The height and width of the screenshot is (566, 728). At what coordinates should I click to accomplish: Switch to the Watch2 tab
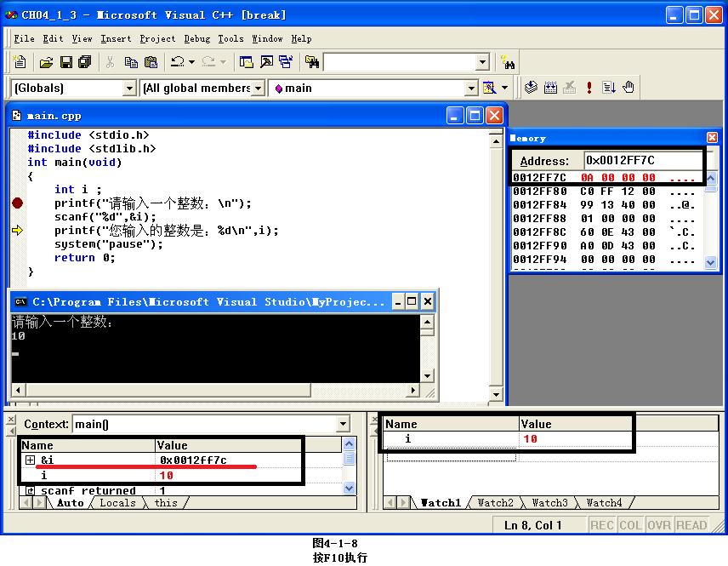(495, 503)
